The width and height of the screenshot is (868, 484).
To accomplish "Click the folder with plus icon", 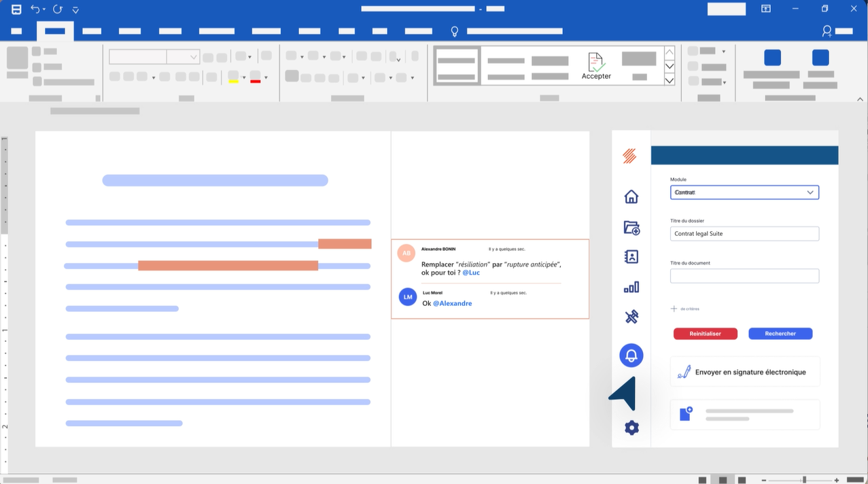I will click(x=631, y=228).
